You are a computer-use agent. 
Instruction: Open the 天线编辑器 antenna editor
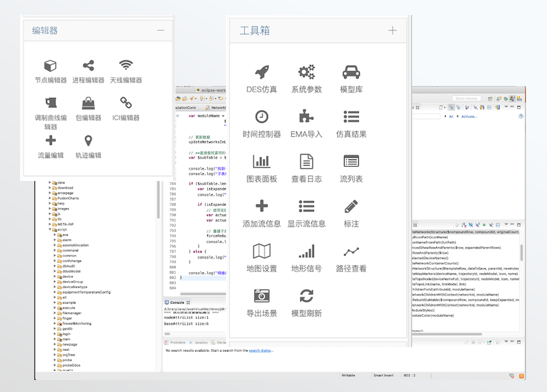pos(126,71)
